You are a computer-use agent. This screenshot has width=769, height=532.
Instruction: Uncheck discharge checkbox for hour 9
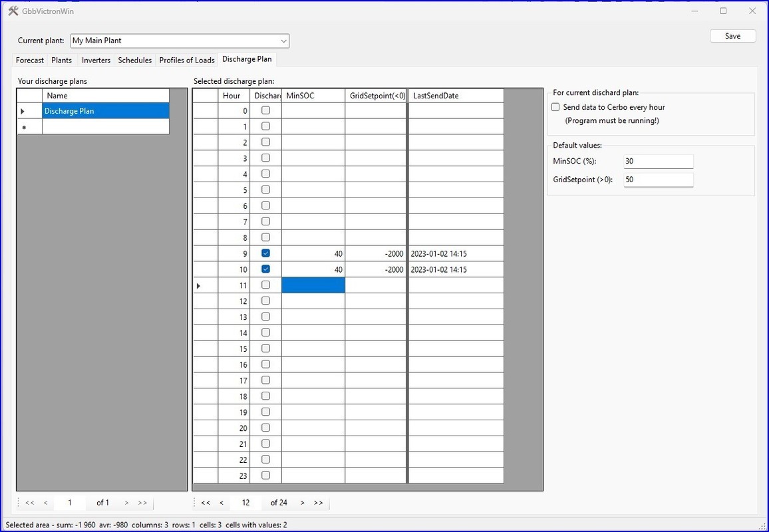(265, 253)
